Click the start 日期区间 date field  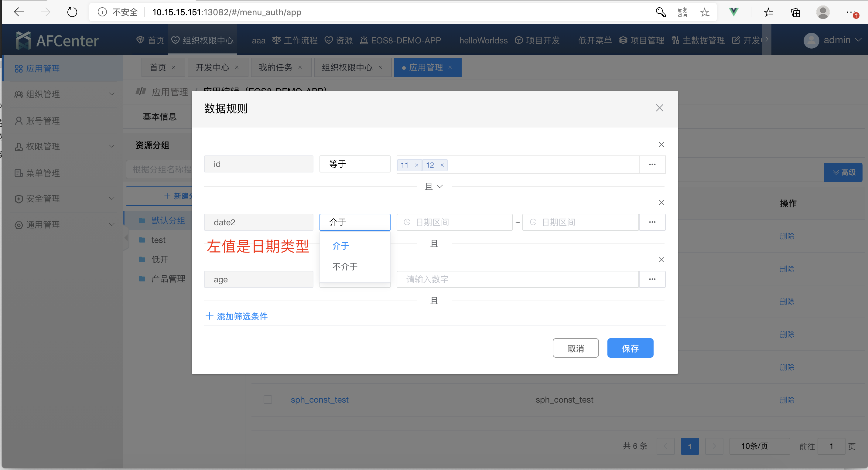(454, 222)
